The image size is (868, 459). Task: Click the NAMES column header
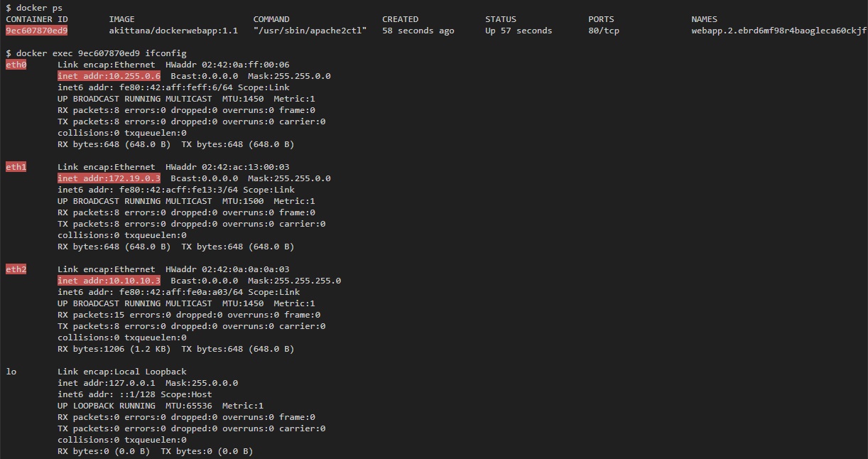tap(705, 19)
